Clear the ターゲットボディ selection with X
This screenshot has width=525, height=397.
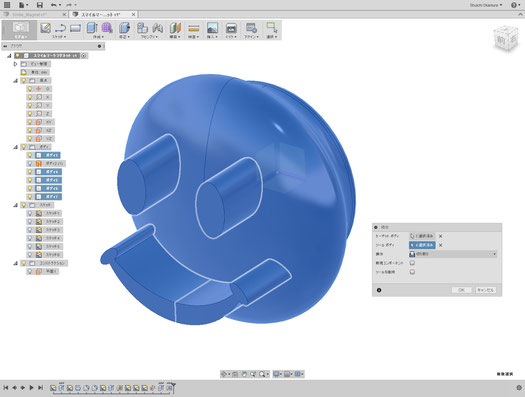[x=441, y=236]
